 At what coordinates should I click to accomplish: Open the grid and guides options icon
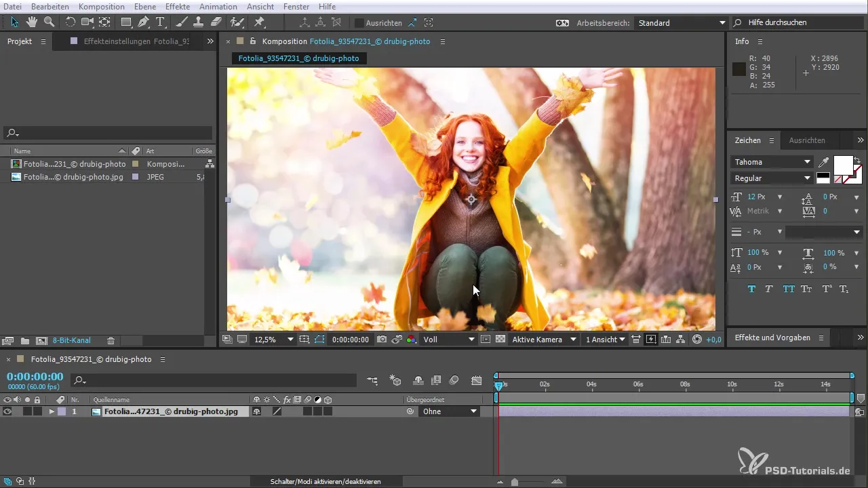tap(304, 340)
